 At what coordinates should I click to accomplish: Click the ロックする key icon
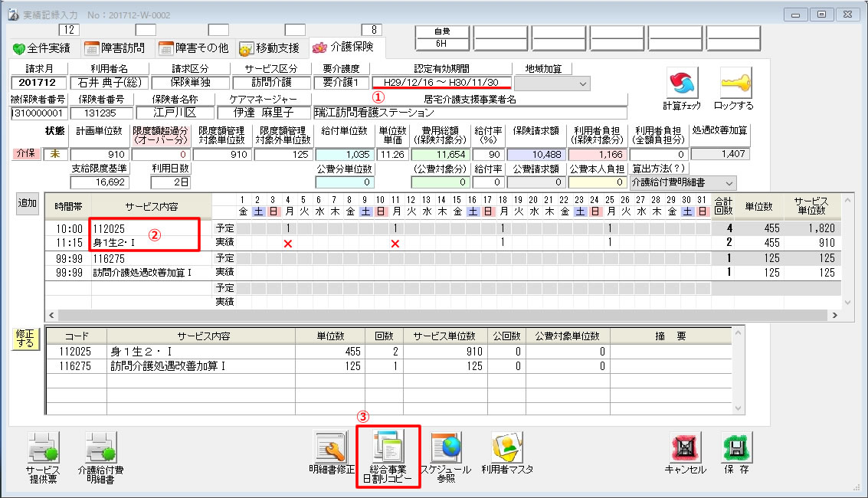tap(735, 84)
